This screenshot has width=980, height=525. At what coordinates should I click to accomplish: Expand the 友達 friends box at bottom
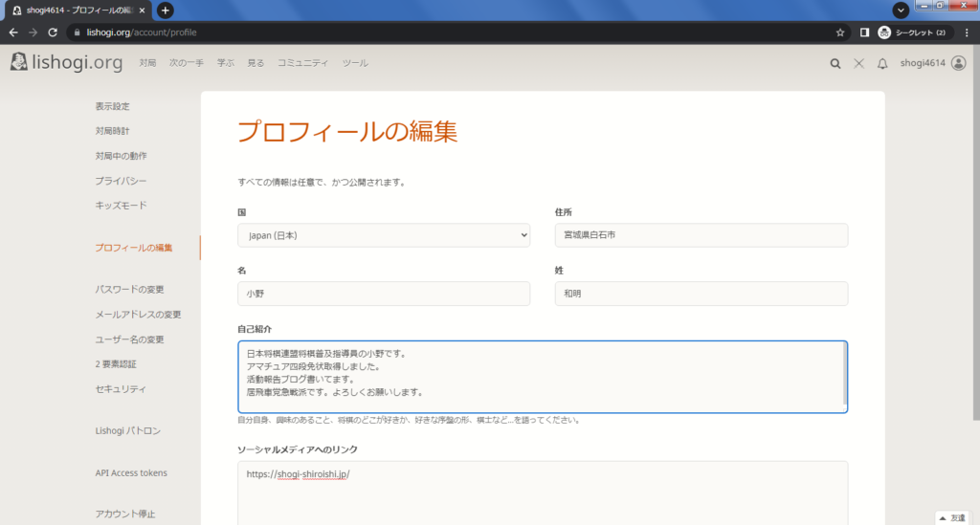pos(952,518)
